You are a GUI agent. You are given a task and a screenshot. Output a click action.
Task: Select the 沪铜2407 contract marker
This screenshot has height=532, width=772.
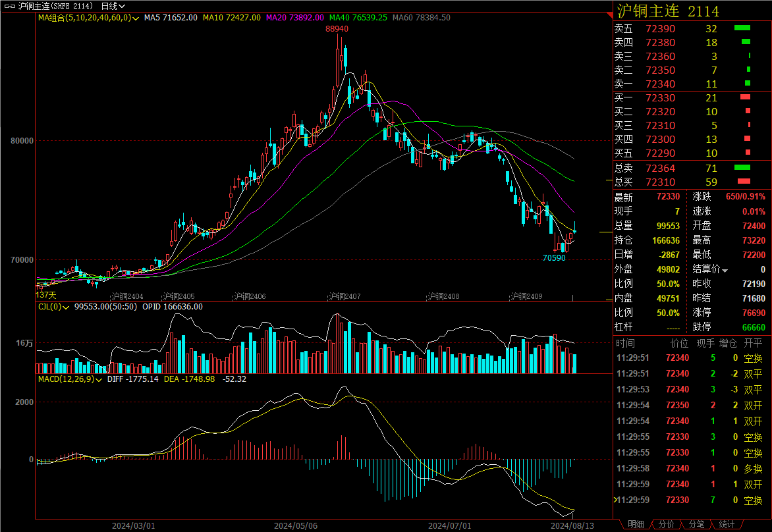coord(345,296)
